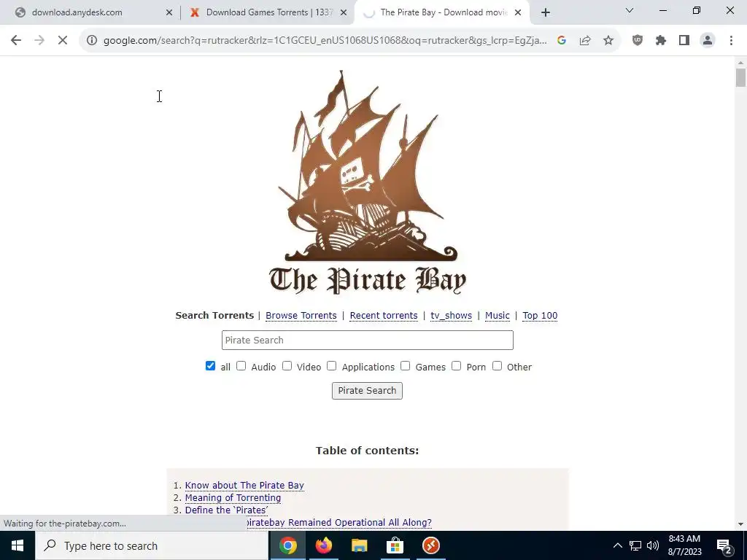
Task: Open the notification center icon
Action: pos(724,545)
